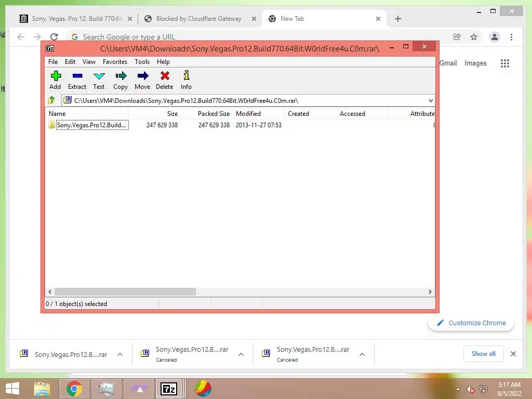Expand options for third canceled rar download
Screen dimensions: 532x399
(362, 354)
